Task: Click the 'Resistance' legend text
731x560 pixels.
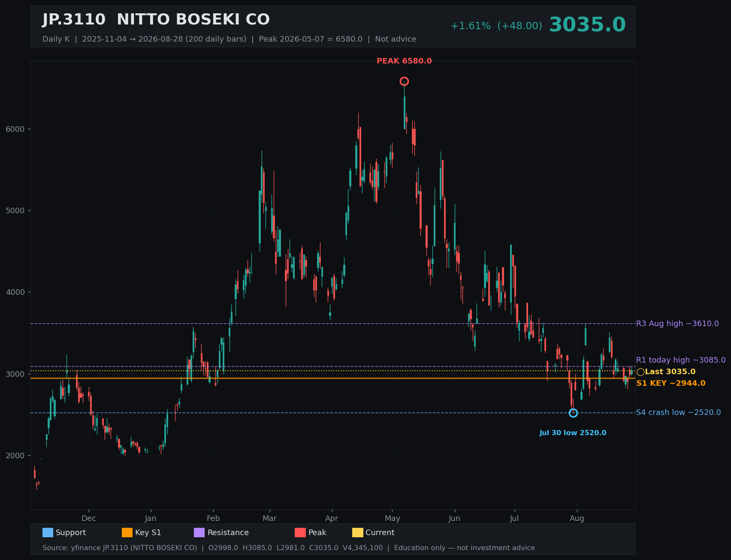Action: click(228, 533)
